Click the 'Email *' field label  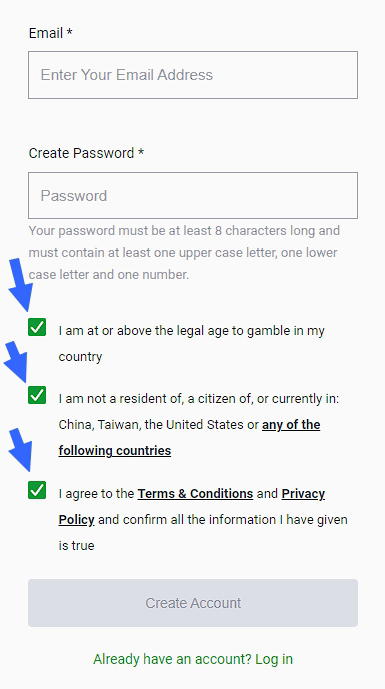pyautogui.click(x=51, y=33)
